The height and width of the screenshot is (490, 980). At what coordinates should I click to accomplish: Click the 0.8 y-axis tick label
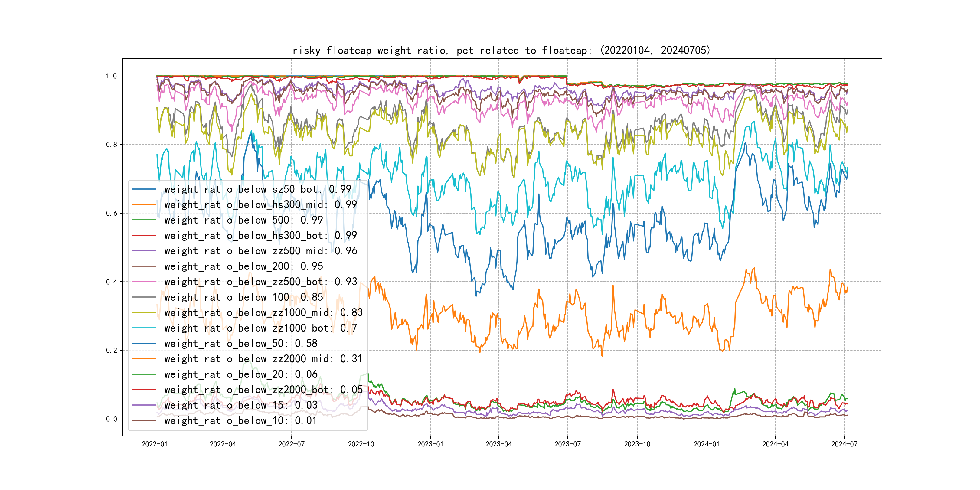pyautogui.click(x=112, y=145)
